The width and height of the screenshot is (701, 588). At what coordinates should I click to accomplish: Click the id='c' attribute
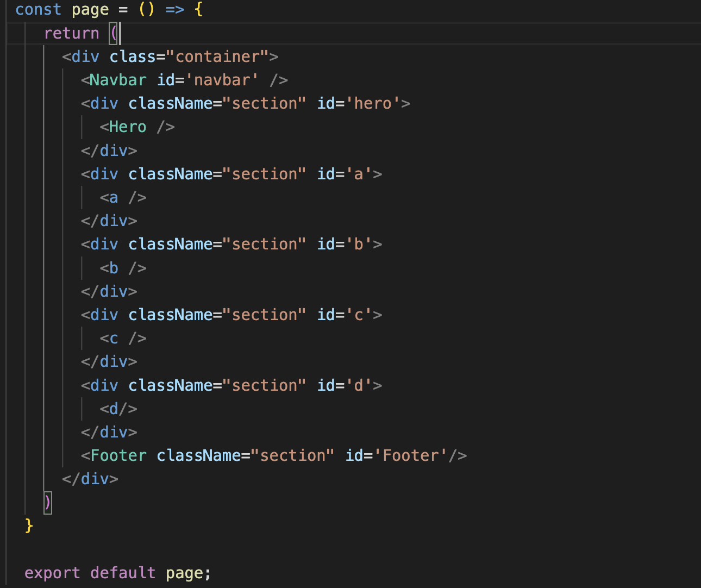pyautogui.click(x=345, y=315)
